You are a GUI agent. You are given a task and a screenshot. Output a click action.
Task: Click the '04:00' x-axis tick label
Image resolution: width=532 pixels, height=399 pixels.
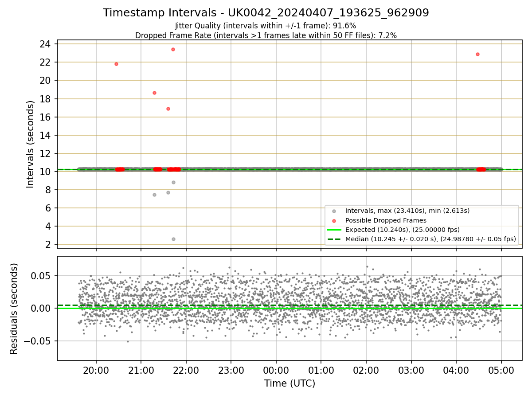(456, 370)
